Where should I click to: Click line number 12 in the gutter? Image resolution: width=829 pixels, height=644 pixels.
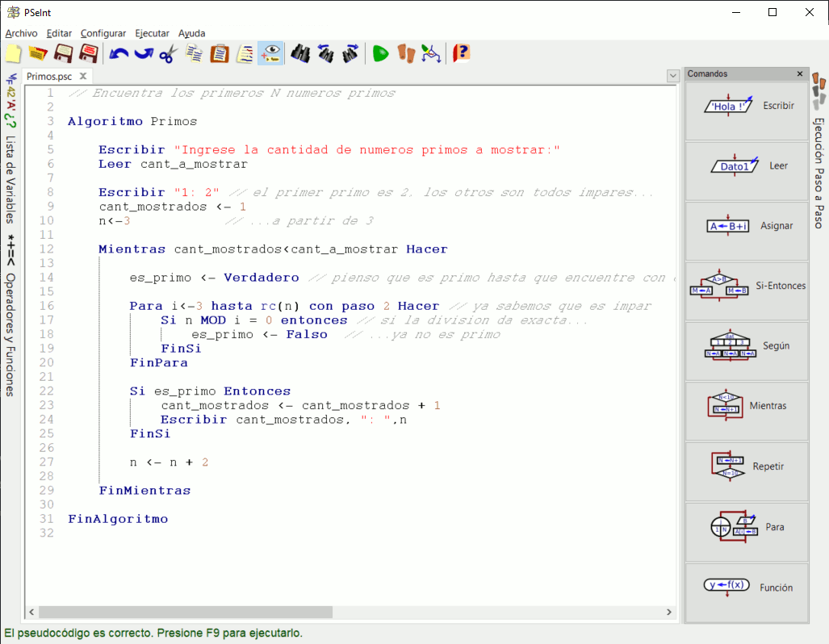(x=47, y=249)
